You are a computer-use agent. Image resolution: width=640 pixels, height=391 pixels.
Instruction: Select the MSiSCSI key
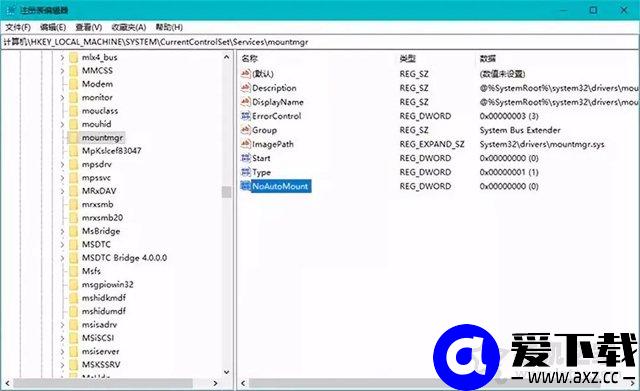point(98,338)
